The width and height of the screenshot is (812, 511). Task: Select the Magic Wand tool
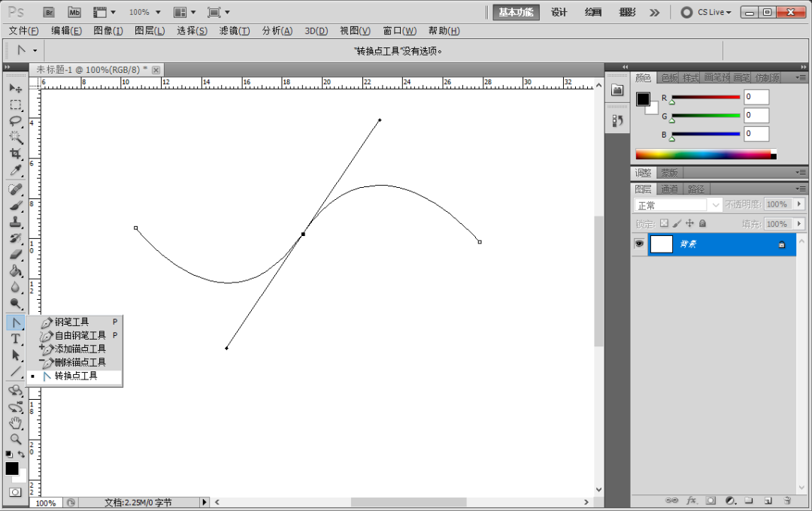click(x=16, y=138)
